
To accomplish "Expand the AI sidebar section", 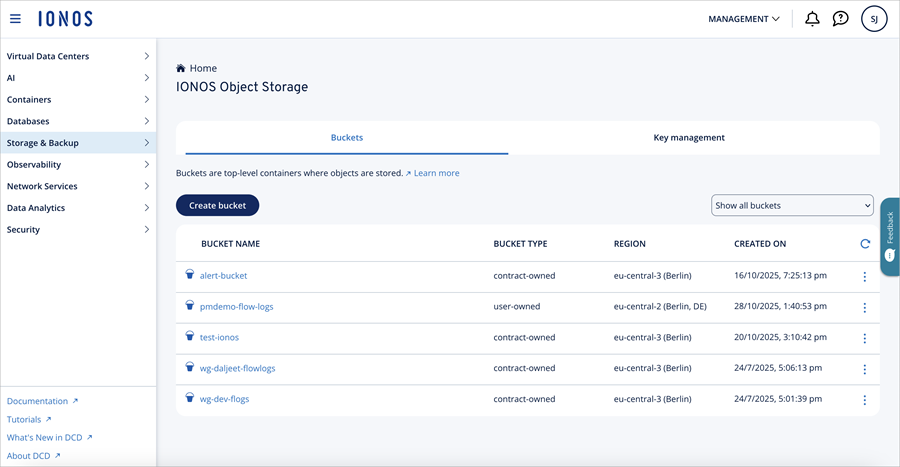I will 78,78.
